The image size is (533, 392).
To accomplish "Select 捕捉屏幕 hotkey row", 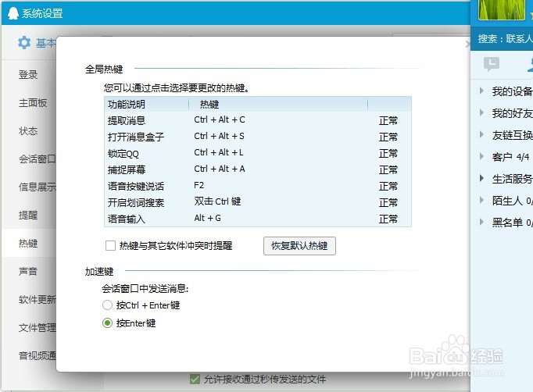I will coord(258,169).
